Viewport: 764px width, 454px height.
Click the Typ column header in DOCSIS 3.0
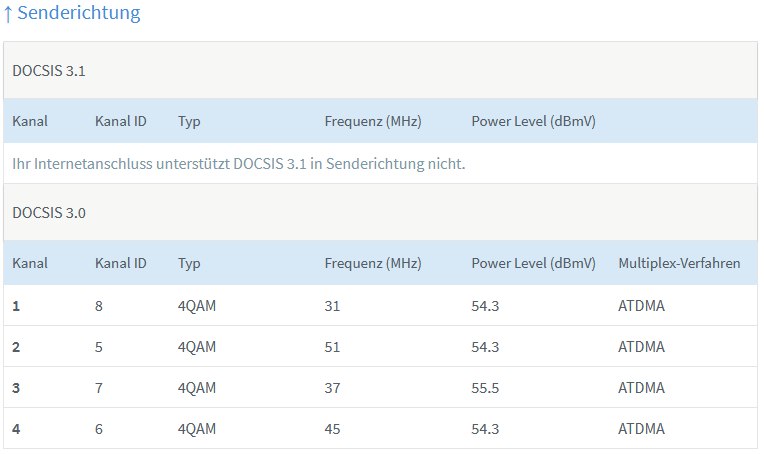click(x=189, y=263)
